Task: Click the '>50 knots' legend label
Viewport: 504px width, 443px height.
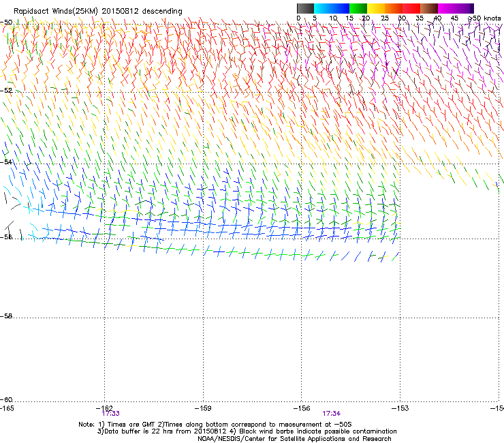Action: tap(484, 18)
